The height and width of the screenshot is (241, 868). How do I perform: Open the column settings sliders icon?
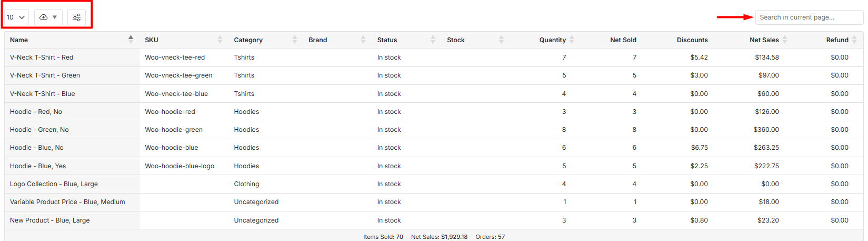76,17
